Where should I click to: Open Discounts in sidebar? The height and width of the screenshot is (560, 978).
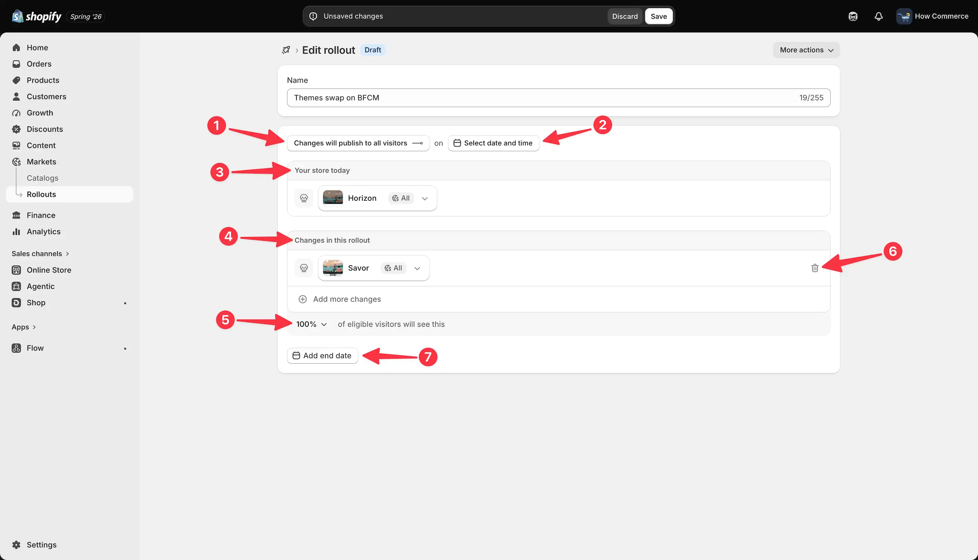pos(70,129)
